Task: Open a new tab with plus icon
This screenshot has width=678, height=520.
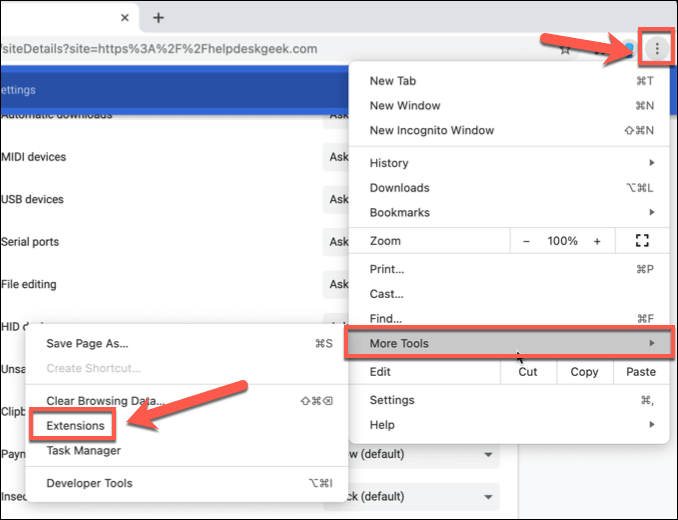Action: point(158,18)
